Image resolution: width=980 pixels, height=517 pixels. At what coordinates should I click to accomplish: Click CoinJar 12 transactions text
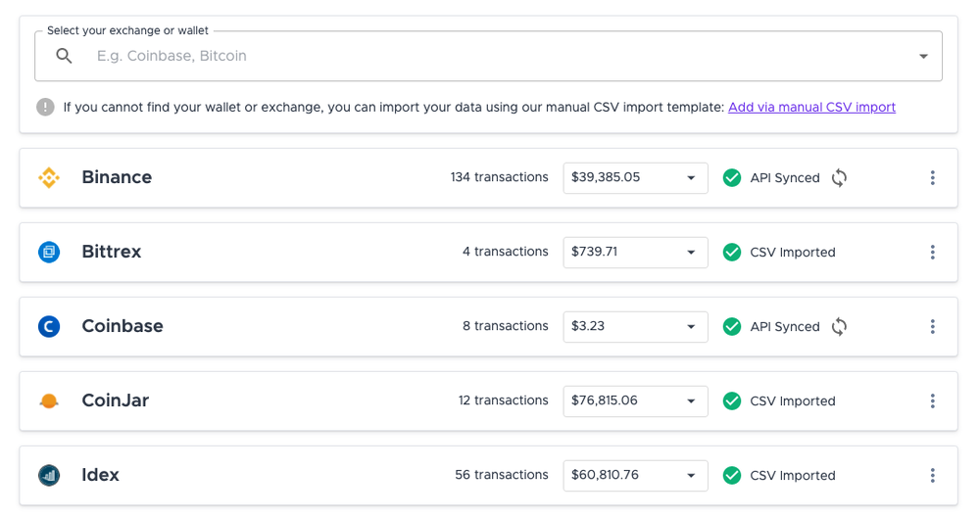503,400
